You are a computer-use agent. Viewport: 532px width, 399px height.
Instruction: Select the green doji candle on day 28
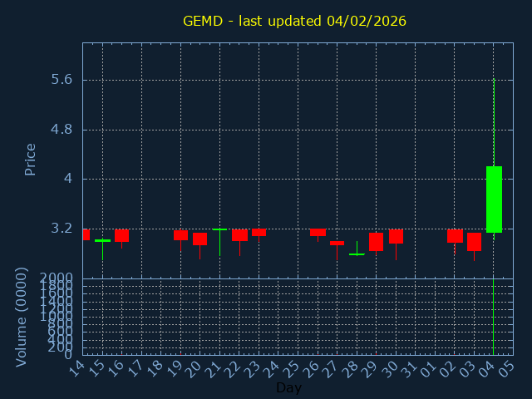(x=357, y=254)
